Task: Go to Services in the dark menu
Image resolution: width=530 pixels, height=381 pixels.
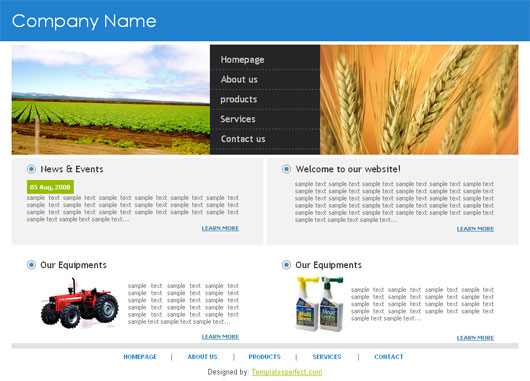Action: tap(238, 119)
